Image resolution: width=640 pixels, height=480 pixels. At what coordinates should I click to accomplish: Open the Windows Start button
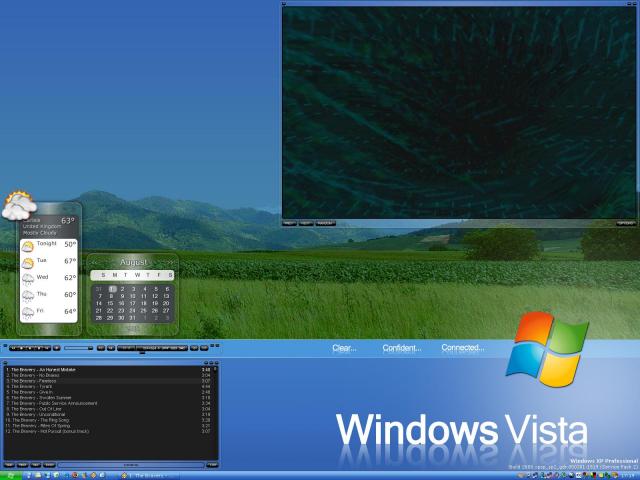pos(11,476)
